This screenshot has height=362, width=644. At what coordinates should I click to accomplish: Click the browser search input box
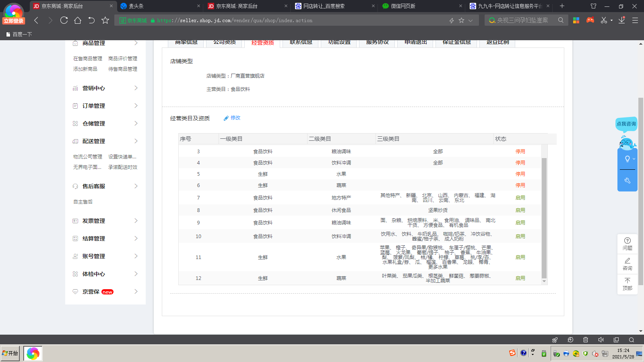tap(526, 20)
